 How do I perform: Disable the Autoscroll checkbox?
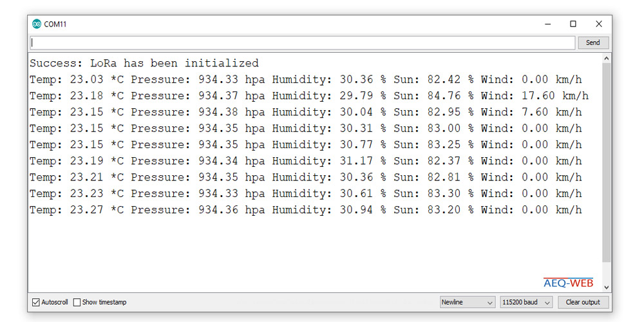(x=36, y=302)
